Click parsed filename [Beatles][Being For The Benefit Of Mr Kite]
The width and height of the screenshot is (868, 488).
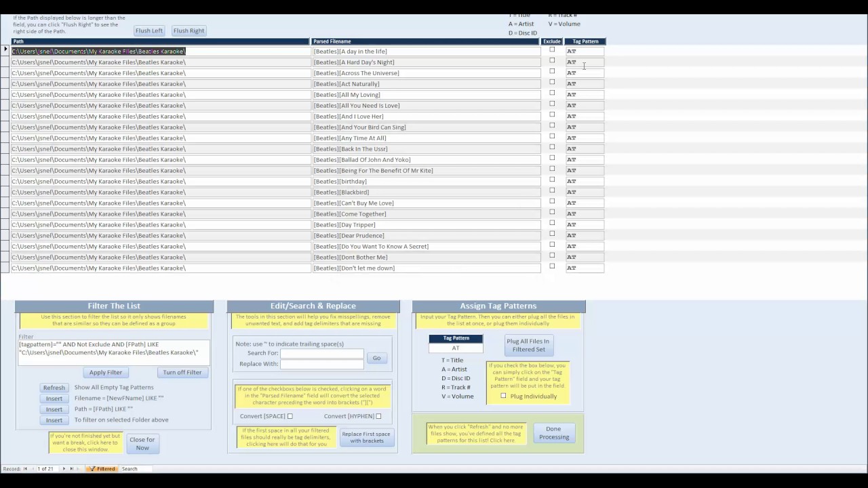(x=426, y=170)
